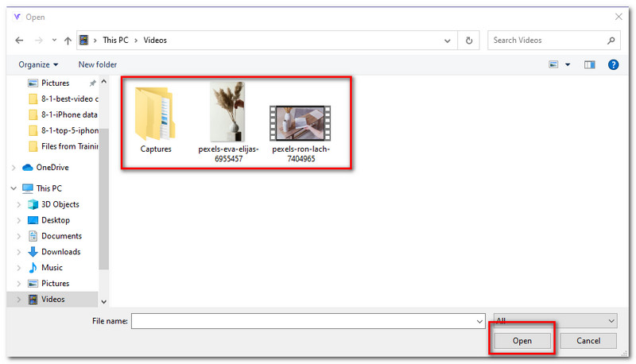
Task: Click the search magnifier icon
Action: [x=611, y=41]
